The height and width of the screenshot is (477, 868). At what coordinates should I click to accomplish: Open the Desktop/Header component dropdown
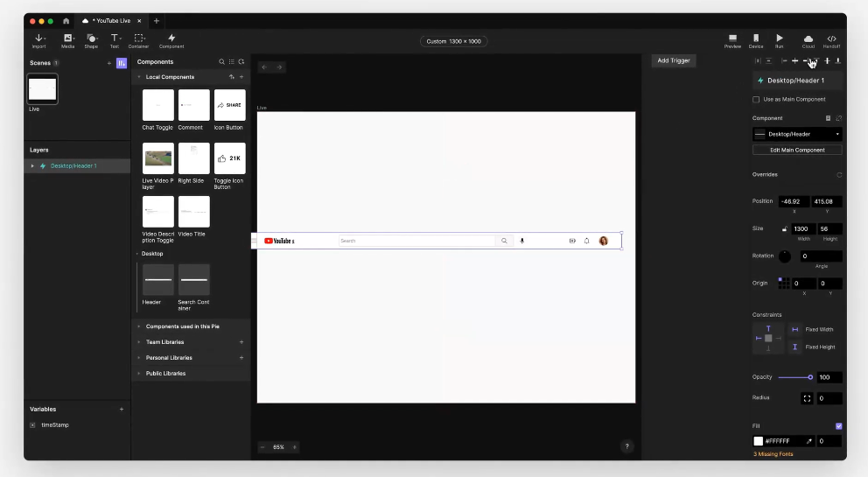coord(797,135)
